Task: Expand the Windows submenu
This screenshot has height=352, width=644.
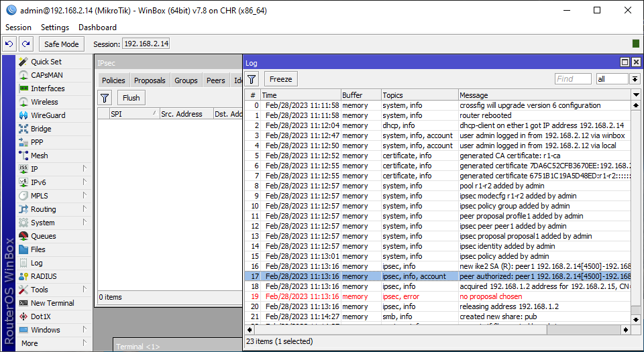Action: point(85,329)
